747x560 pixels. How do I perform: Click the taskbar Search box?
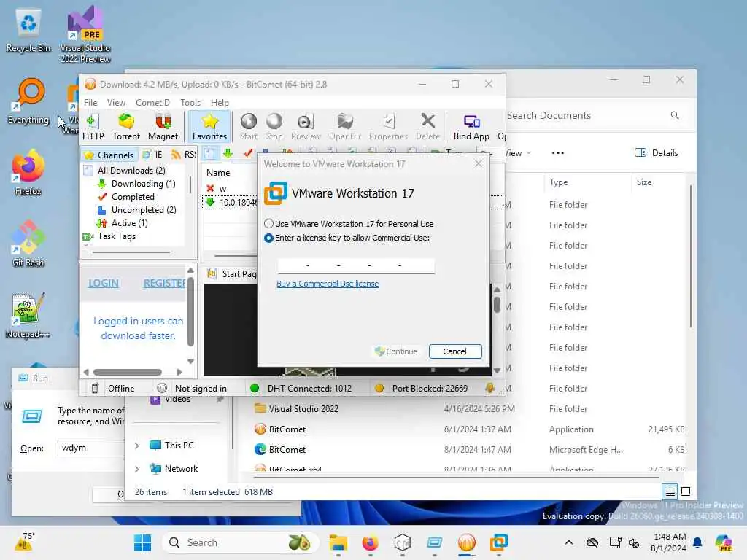(x=240, y=542)
